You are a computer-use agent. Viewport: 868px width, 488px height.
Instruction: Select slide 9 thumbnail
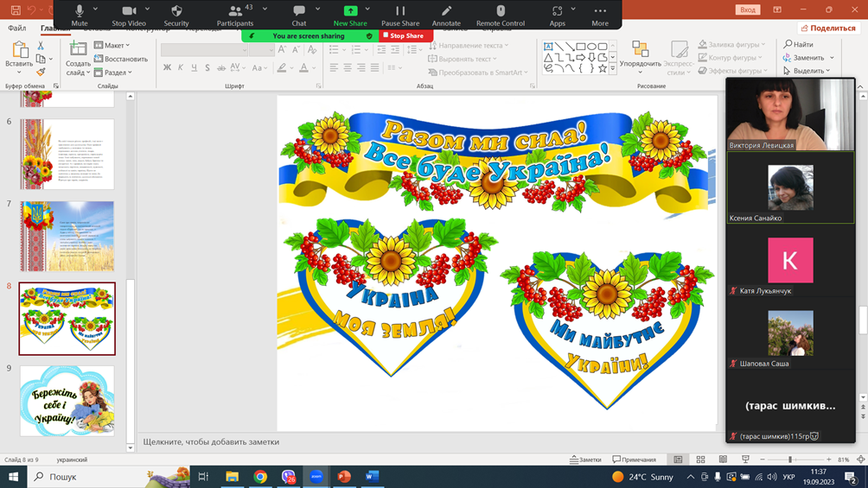coord(67,401)
